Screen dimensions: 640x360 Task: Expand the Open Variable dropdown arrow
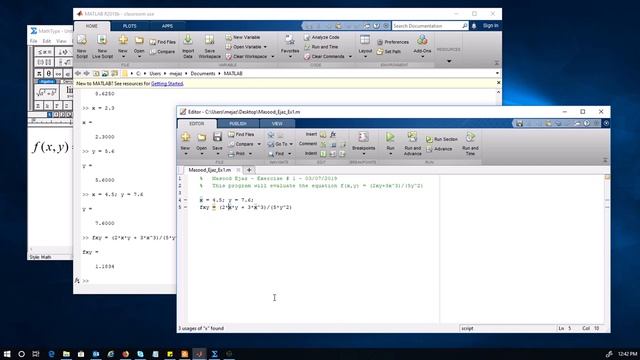(x=265, y=47)
